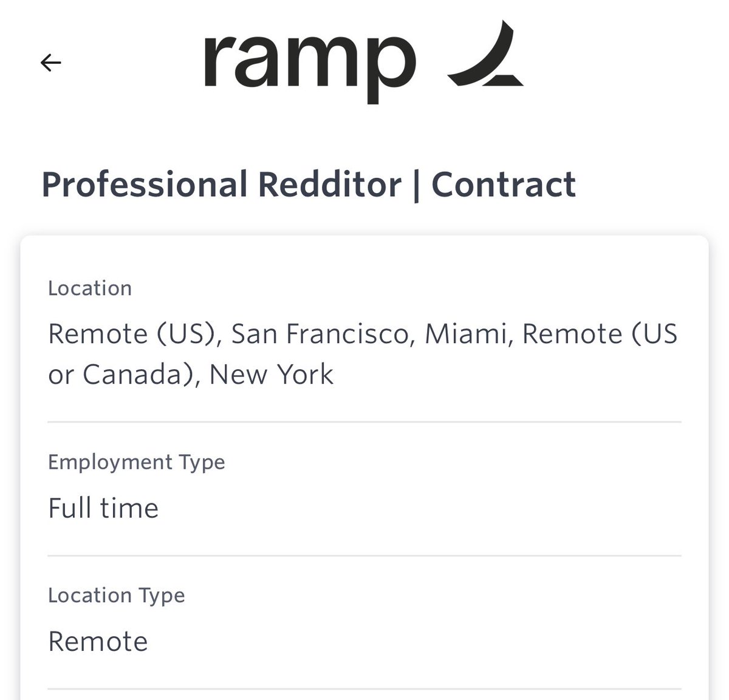Viewport: 729px width, 700px height.
Task: Click the "Remote" value under Location Type
Action: (x=98, y=642)
